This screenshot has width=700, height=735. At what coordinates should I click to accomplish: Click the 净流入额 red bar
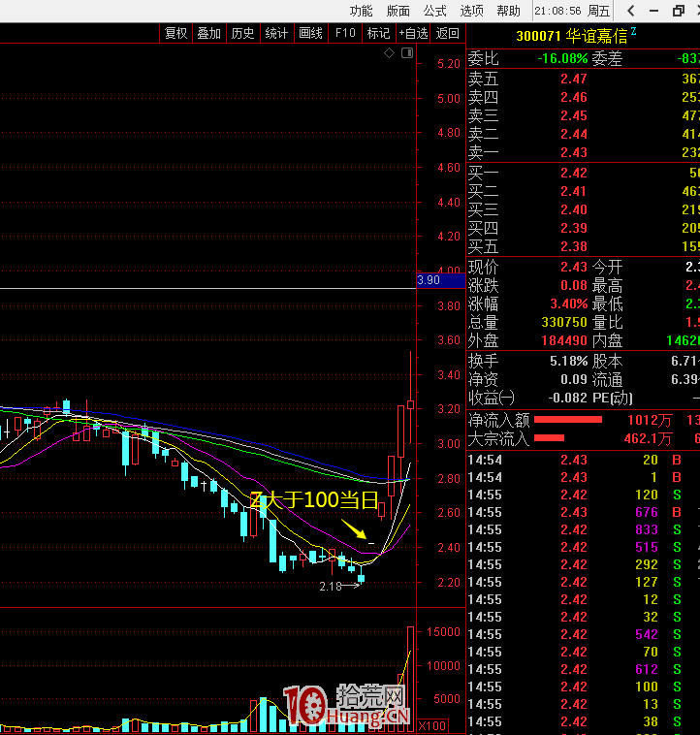click(568, 420)
